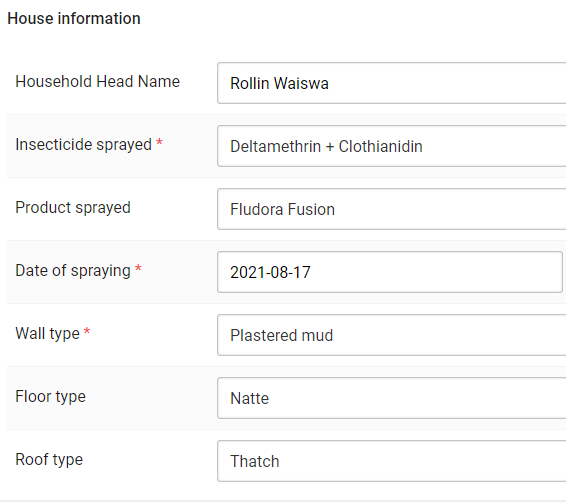Screen dimensions: 566x502
Task: Expand the Roof type selector showing Thatch
Action: (392, 461)
